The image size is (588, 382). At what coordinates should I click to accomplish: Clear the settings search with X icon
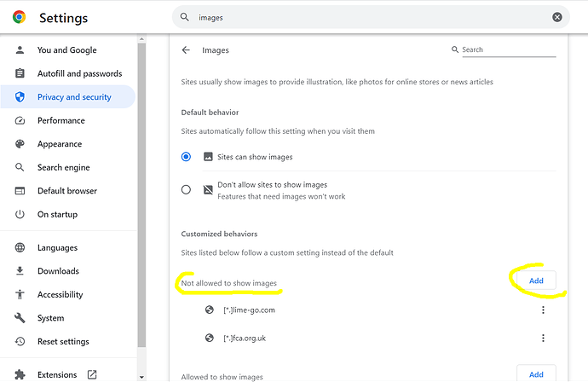tap(557, 17)
